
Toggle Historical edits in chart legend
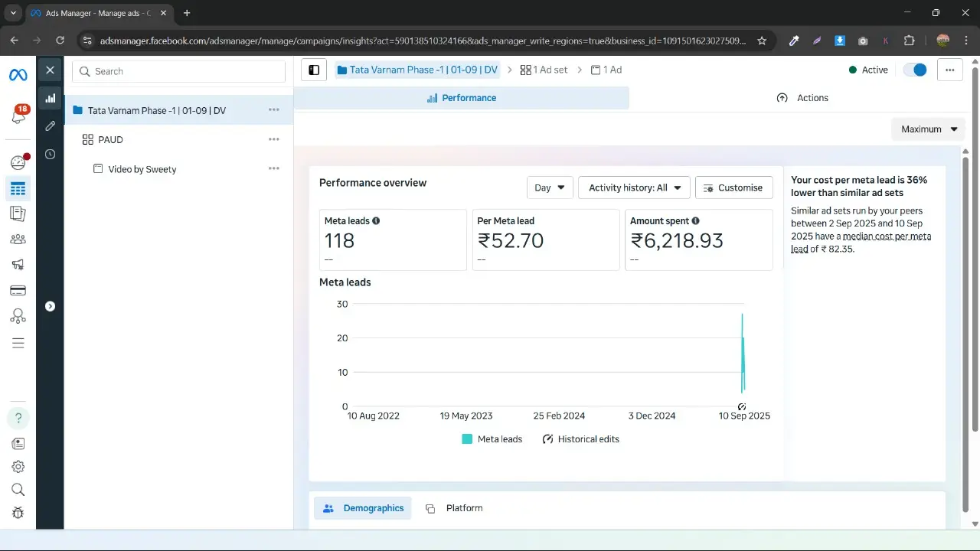pos(580,439)
